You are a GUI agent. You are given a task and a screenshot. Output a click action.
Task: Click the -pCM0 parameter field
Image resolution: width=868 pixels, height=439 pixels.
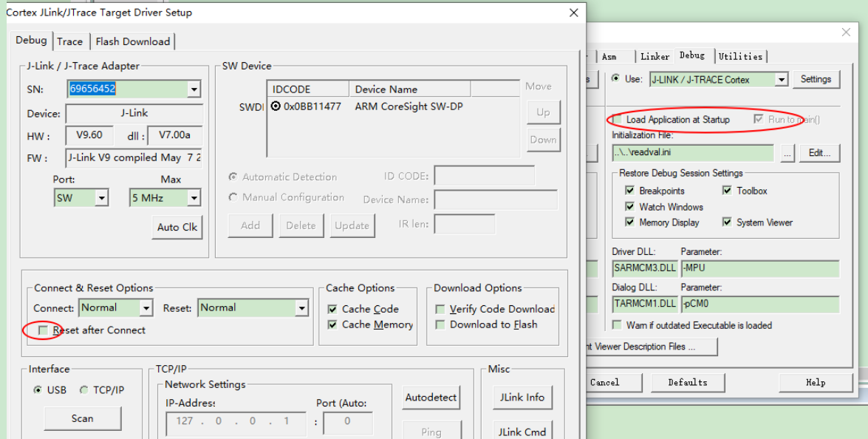[760, 304]
